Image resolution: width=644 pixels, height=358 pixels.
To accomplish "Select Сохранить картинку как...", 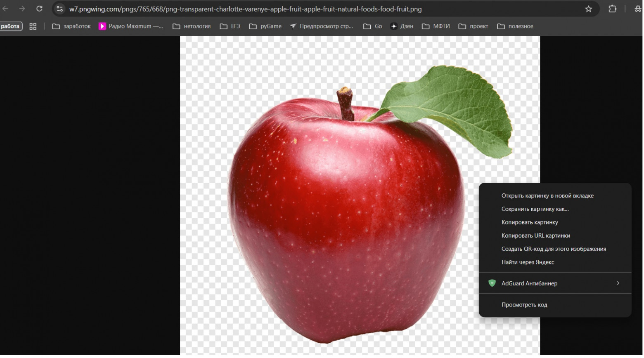I will tap(555, 209).
